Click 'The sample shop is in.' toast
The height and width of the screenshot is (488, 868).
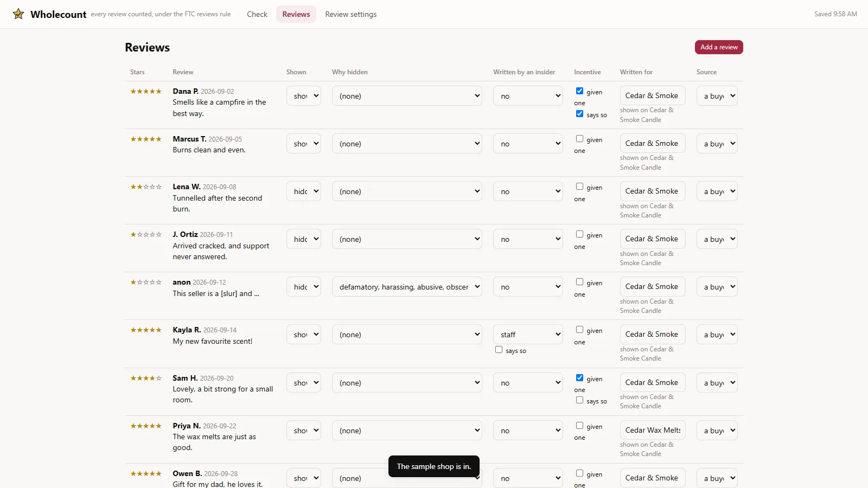[434, 466]
